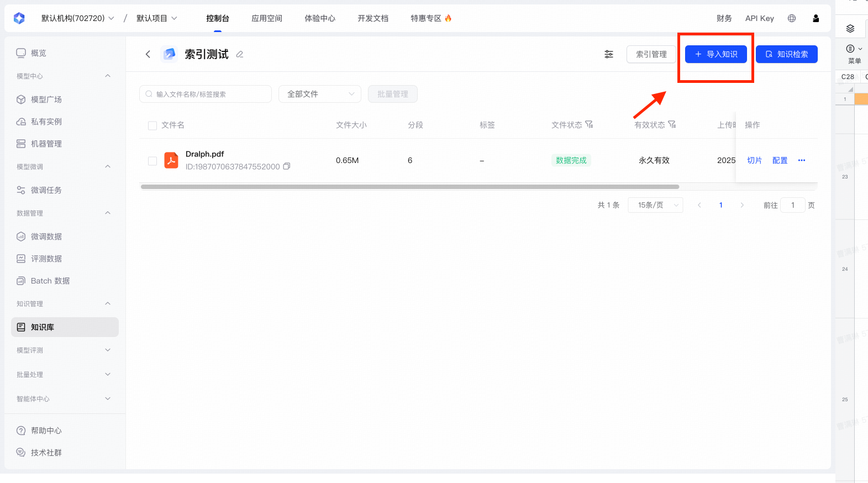Open the filter settings sliders icon
Screen dimensions: 868x483
(608, 54)
